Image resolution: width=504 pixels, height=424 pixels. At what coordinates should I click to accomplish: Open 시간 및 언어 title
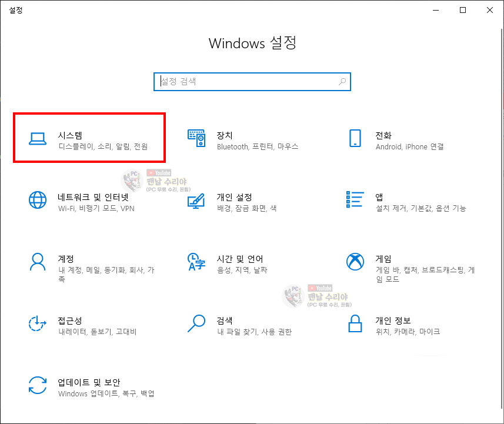(x=240, y=259)
